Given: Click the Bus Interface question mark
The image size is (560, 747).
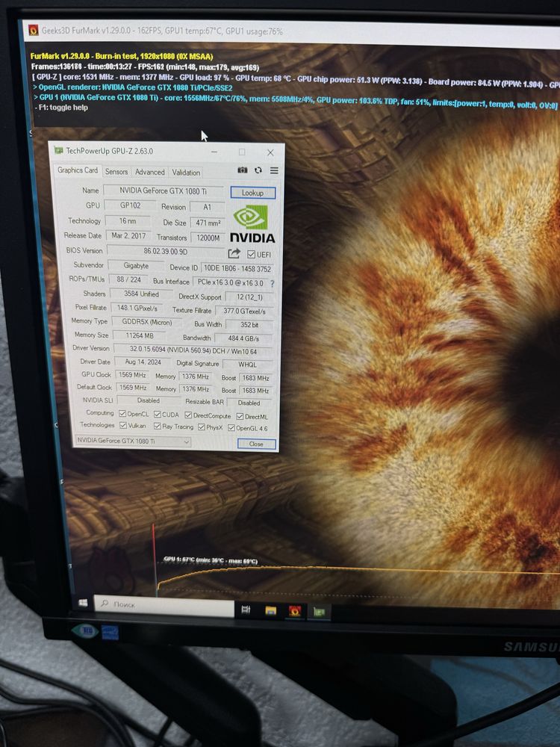Looking at the screenshot, I should [x=273, y=283].
